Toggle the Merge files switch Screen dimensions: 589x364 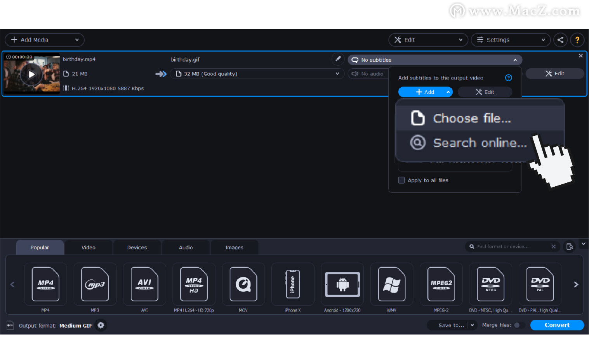[x=519, y=325]
